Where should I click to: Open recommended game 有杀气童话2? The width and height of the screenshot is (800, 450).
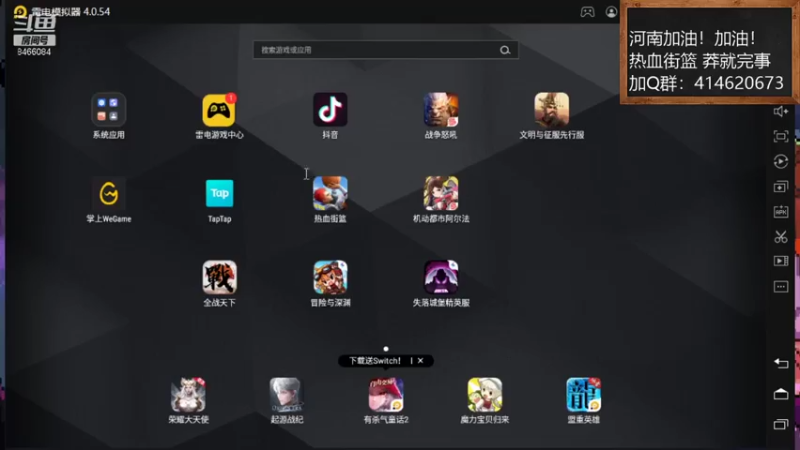[386, 394]
